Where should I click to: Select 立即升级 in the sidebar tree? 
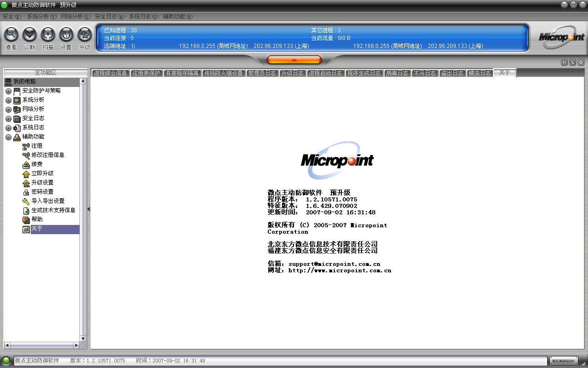click(42, 173)
